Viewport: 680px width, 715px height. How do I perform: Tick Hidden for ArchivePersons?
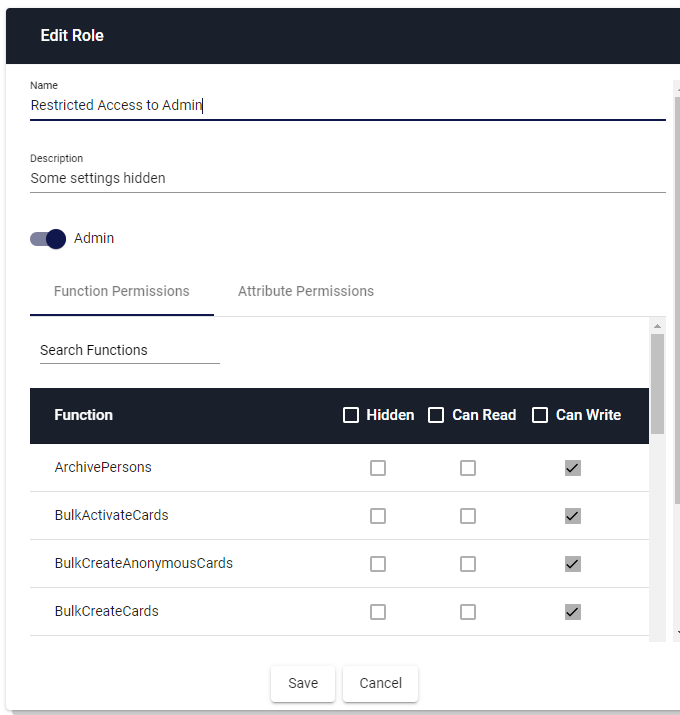click(378, 468)
